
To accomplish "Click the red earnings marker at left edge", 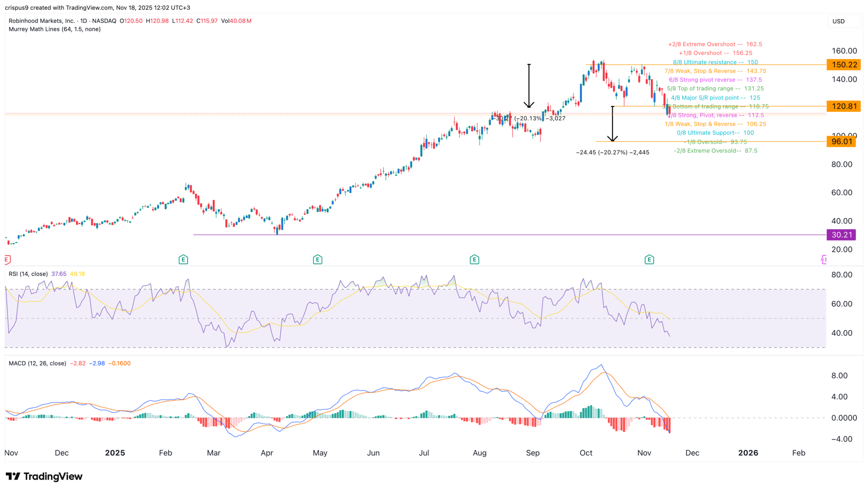I will (x=7, y=259).
